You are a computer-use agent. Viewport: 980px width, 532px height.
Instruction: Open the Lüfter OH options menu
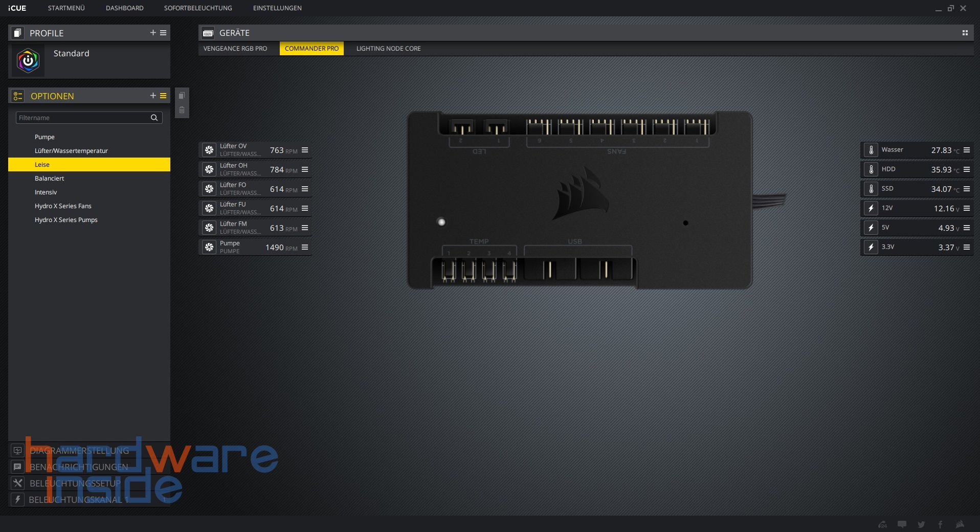(x=305, y=169)
